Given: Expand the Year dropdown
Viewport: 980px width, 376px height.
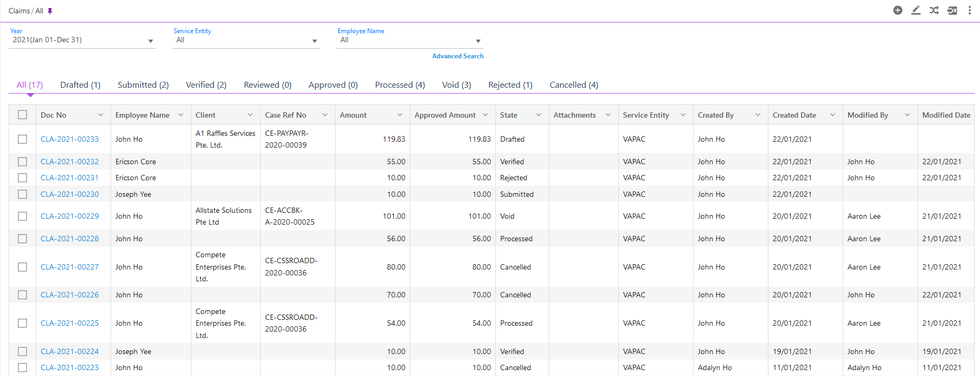Looking at the screenshot, I should 151,41.
